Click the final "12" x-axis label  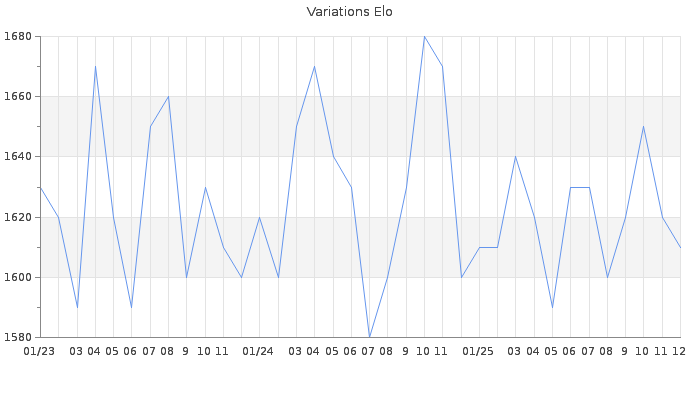(679, 352)
